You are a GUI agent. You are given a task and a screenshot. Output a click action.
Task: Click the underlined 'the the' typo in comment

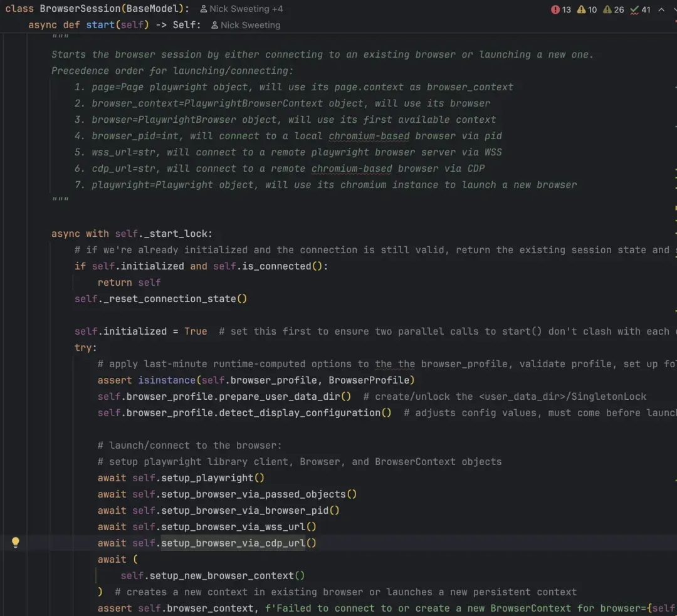(395, 364)
